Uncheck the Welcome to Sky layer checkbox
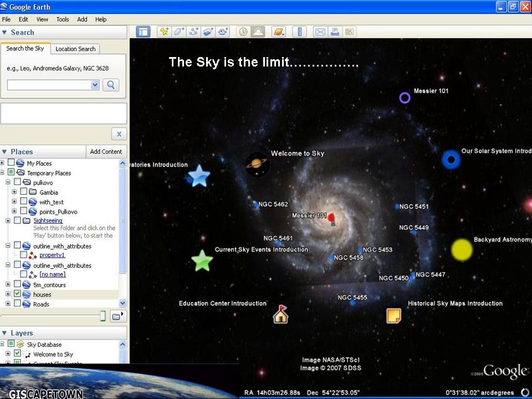This screenshot has height=399, width=532. [17, 354]
